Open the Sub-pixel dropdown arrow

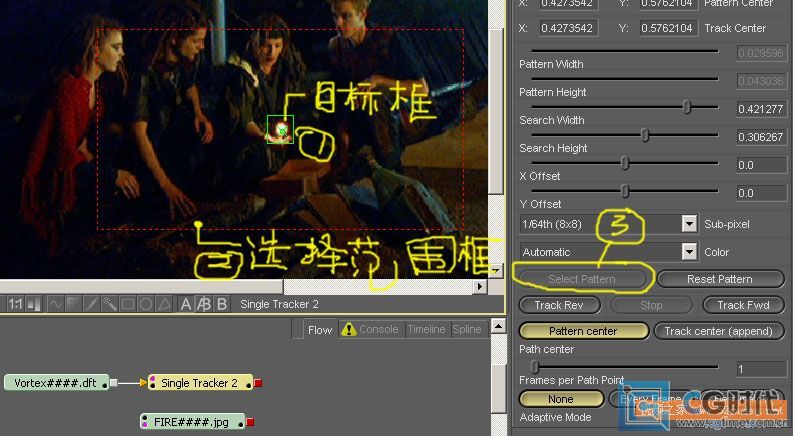tap(689, 224)
